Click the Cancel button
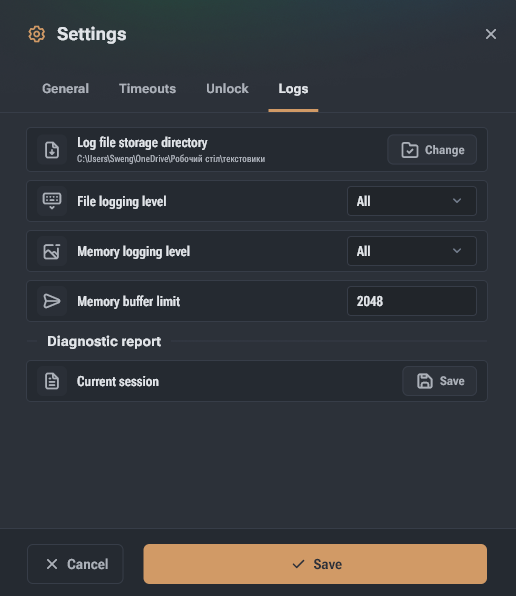Image resolution: width=516 pixels, height=596 pixels. pos(75,564)
